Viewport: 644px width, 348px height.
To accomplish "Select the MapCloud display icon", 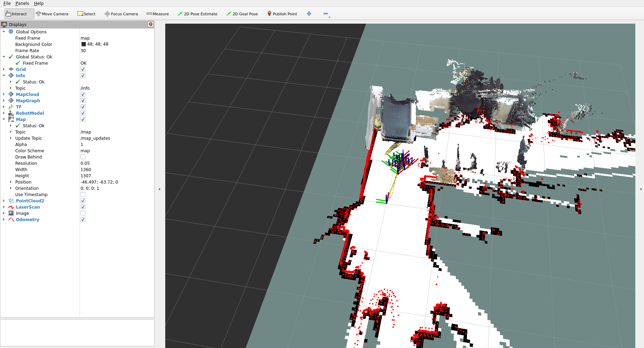I will [x=11, y=94].
